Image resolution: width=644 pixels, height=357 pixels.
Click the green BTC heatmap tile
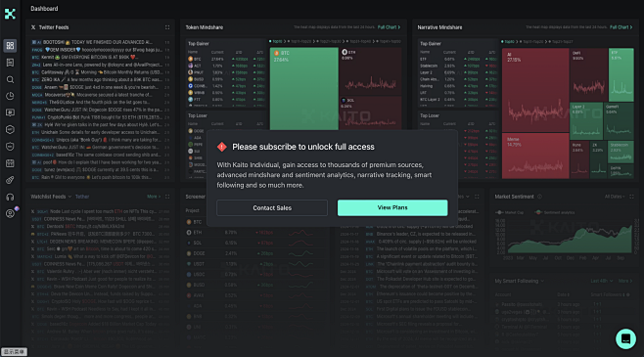[x=304, y=89]
